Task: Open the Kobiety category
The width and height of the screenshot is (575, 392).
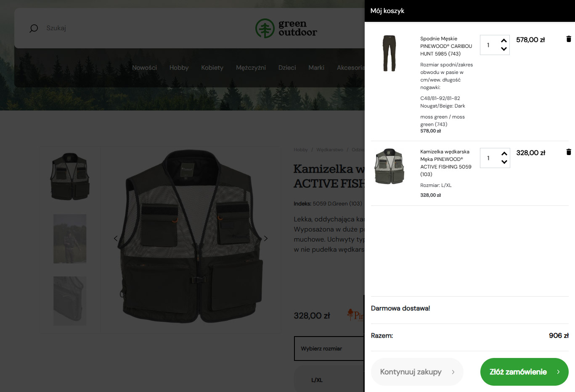Action: [x=212, y=68]
